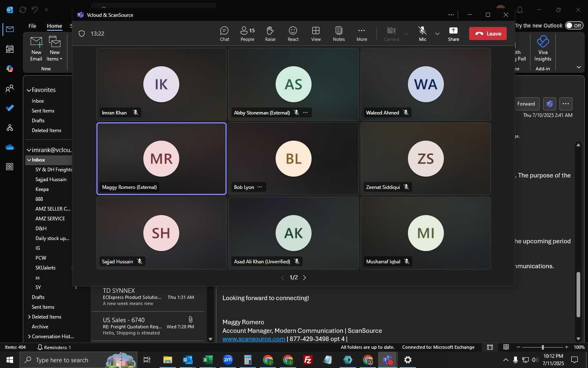The image size is (588, 368).
Task: Expand the Deleted Items folder
Action: pos(29,317)
